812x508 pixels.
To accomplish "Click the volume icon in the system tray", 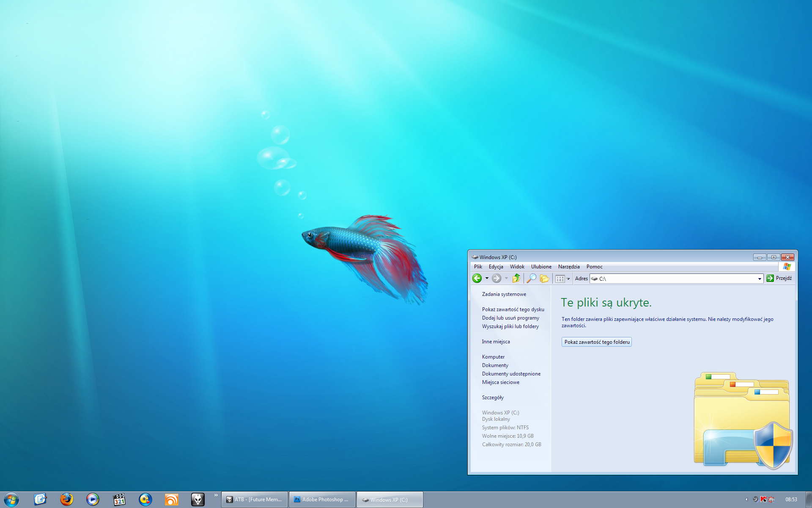I will tap(756, 500).
